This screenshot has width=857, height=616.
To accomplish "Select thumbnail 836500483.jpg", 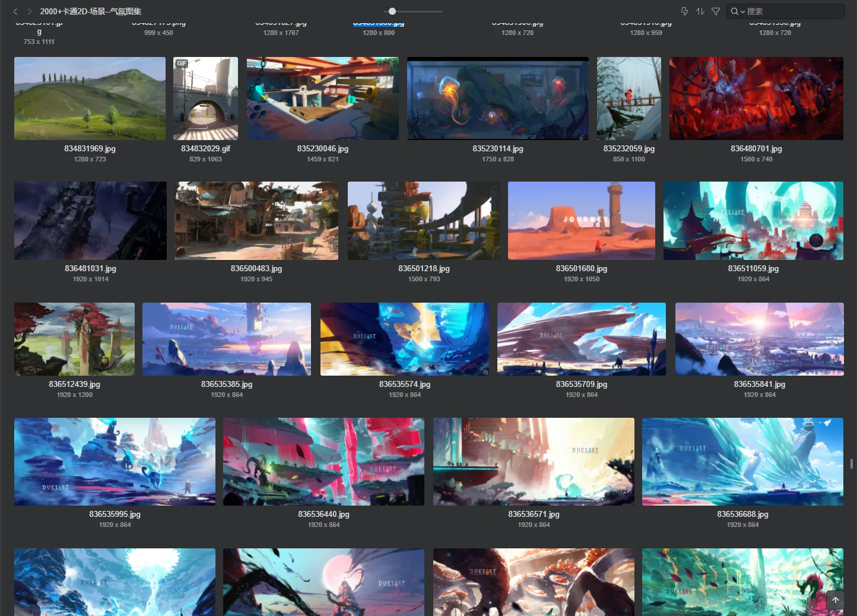I will pyautogui.click(x=256, y=221).
